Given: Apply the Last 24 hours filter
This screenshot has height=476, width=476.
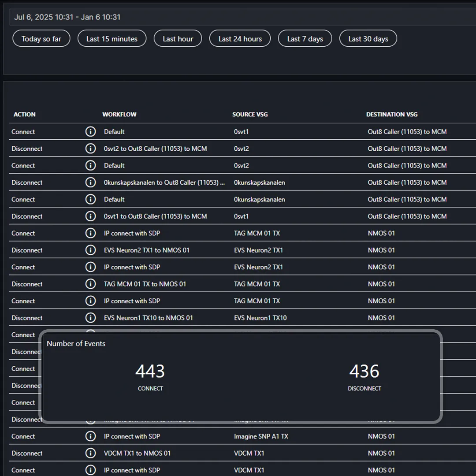Looking at the screenshot, I should coord(240,38).
